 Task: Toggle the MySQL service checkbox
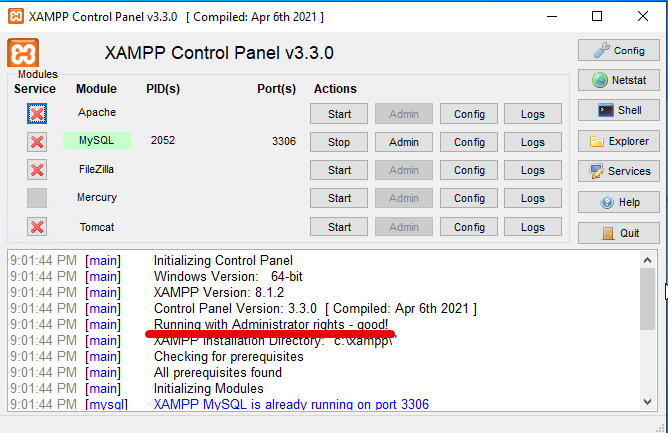(x=37, y=142)
